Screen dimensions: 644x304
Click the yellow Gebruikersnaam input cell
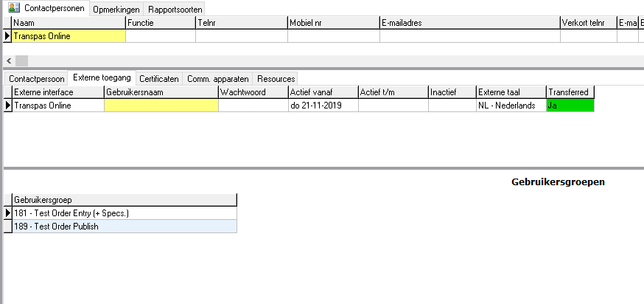[x=161, y=106]
